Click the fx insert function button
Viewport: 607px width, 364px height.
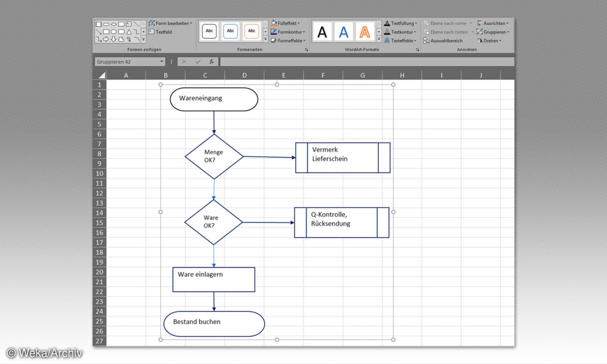pos(212,61)
